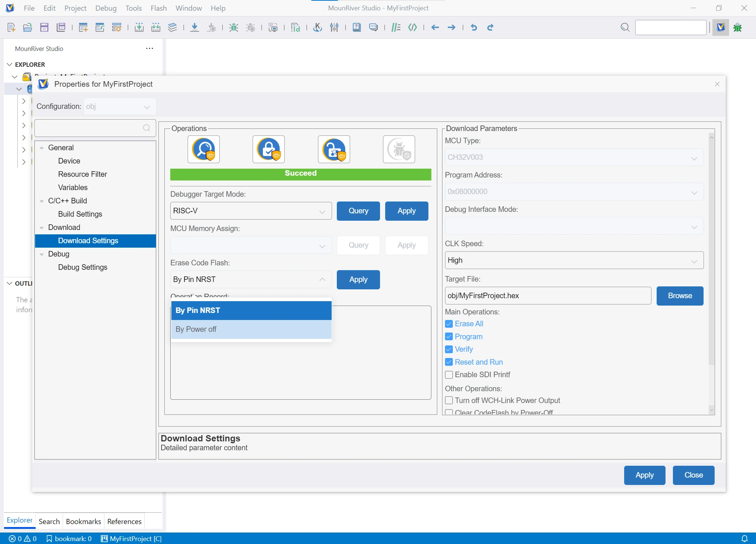Viewport: 756px width, 544px height.
Task: Click the magnifier query operation icon
Action: (203, 149)
